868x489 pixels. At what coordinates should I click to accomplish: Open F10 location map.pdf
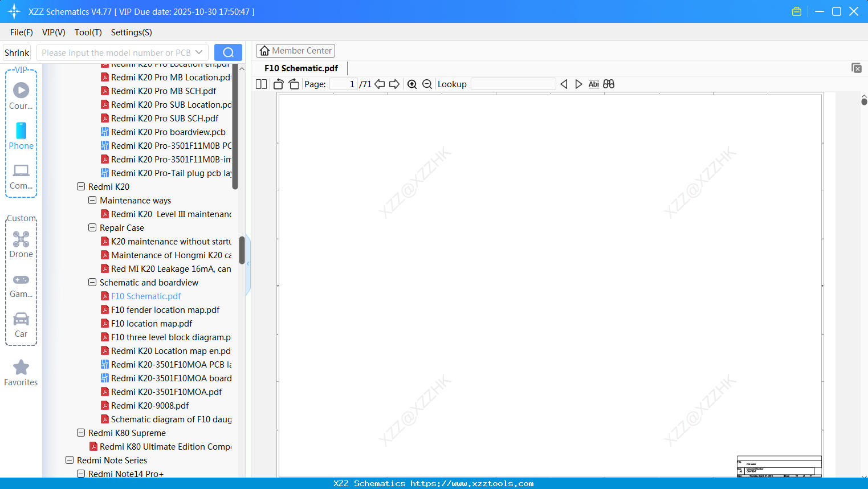[152, 324]
